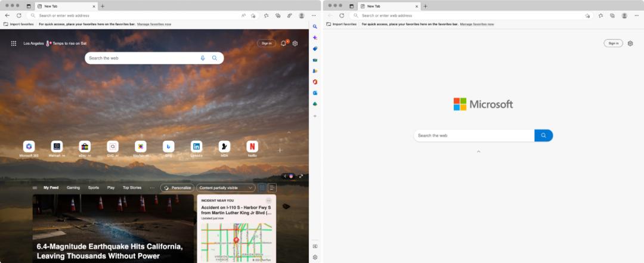Image resolution: width=644 pixels, height=263 pixels.
Task: Add a new app to the sidebar
Action: point(315,116)
